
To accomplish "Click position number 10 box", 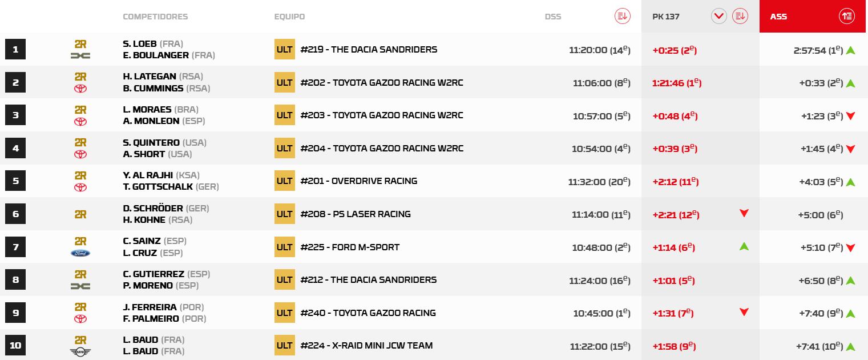I will (x=15, y=346).
